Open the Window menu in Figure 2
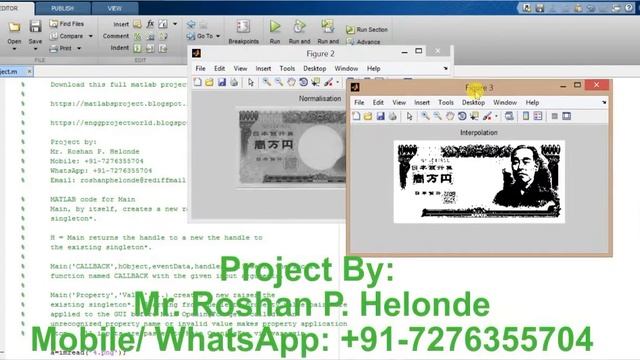 [346, 69]
